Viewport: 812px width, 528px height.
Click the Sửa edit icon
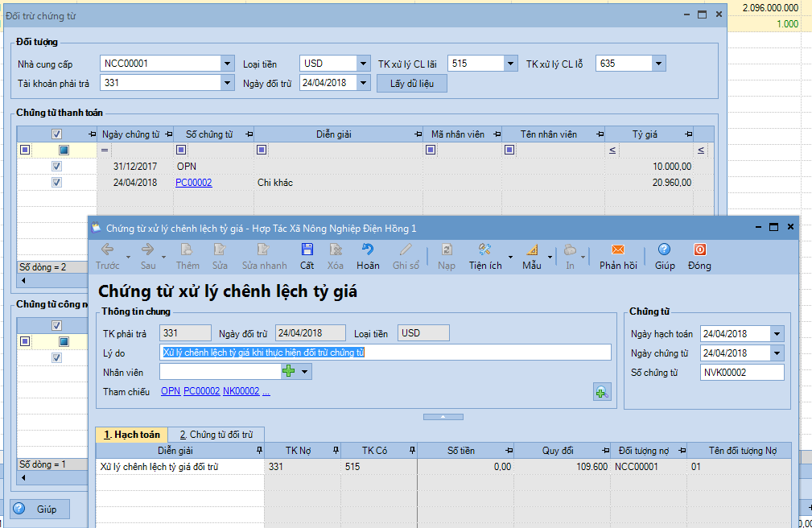click(220, 256)
